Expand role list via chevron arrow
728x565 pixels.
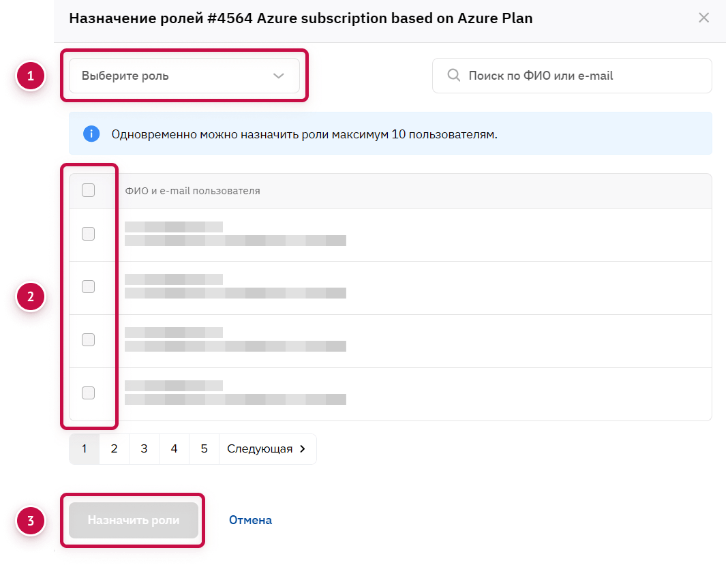(x=278, y=76)
